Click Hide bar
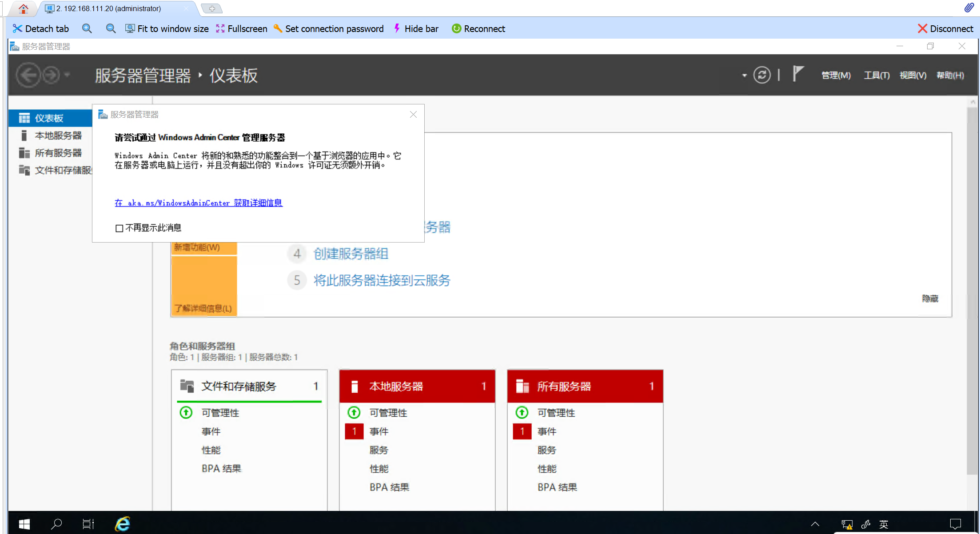The image size is (980, 534). (416, 29)
